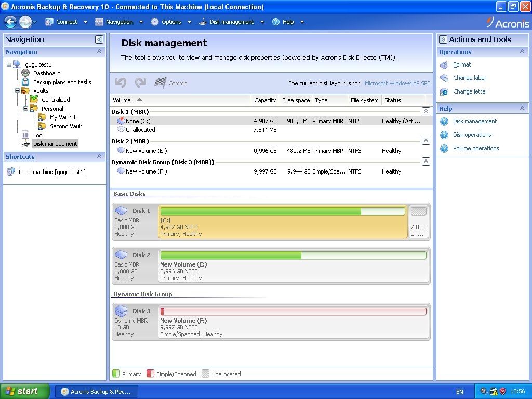Image resolution: width=532 pixels, height=399 pixels.
Task: Click the Start button on taskbar
Action: 24,392
